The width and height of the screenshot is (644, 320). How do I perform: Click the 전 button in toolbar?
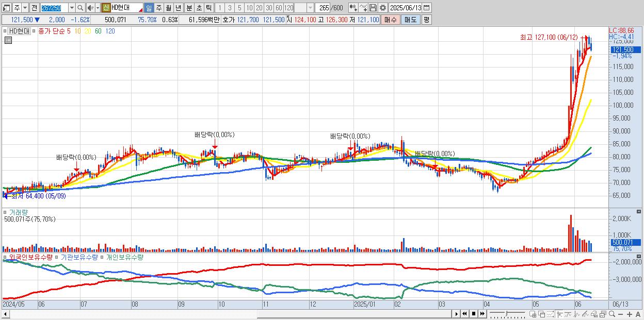click(x=34, y=8)
